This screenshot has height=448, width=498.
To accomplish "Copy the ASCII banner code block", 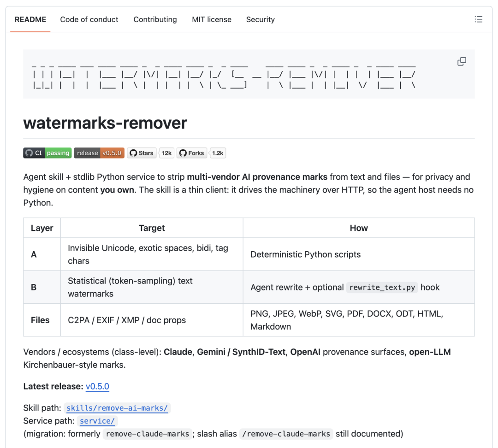I will point(462,62).
